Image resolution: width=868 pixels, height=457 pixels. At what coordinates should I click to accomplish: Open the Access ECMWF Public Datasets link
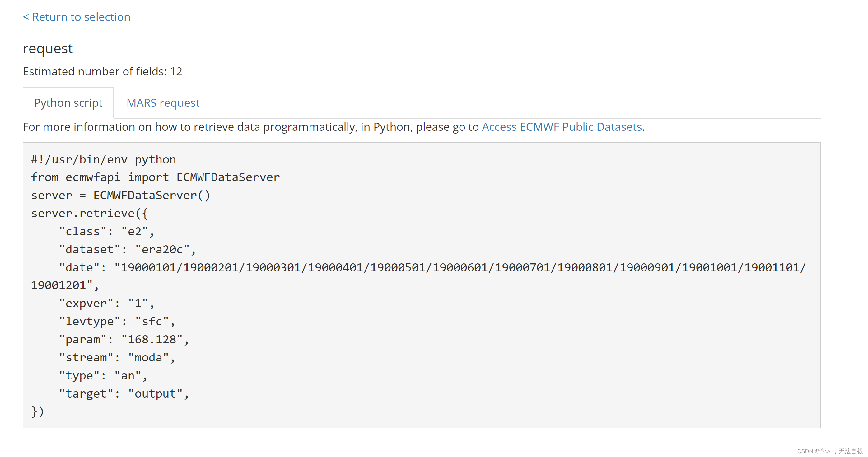coord(562,127)
